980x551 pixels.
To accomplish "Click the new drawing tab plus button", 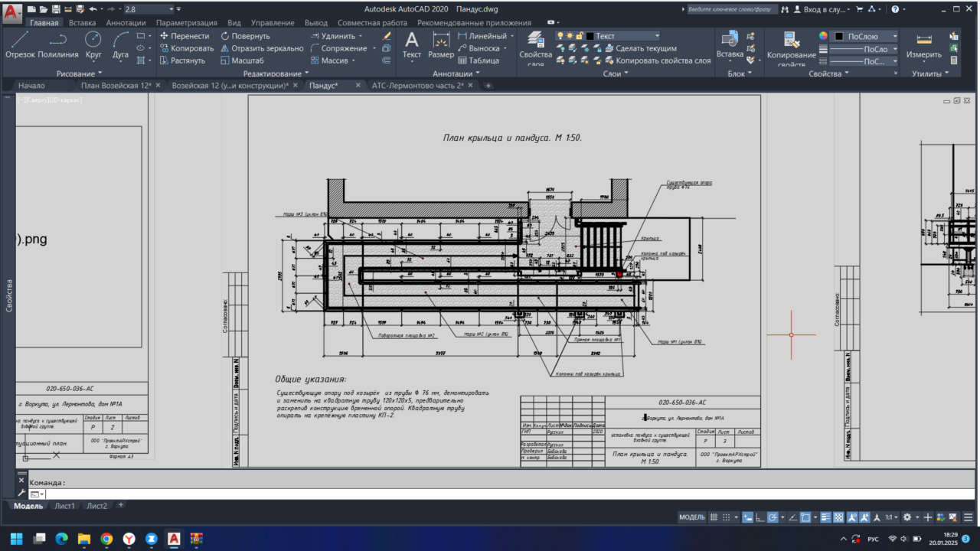I will [488, 86].
